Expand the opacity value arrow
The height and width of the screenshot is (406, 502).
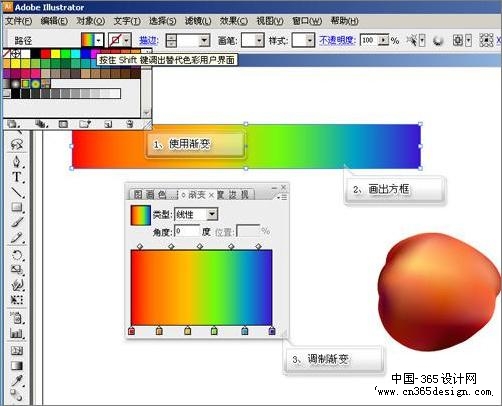tap(384, 40)
